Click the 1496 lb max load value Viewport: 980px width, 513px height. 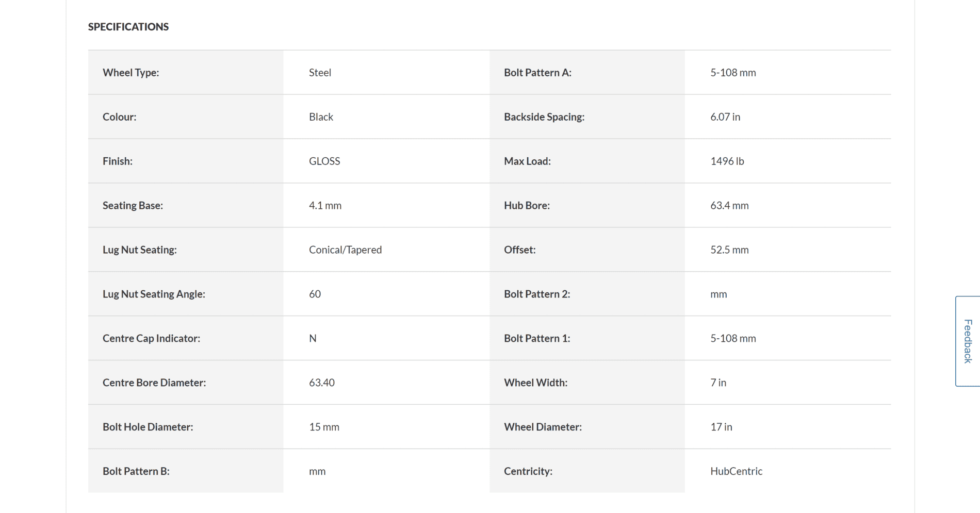[727, 161]
